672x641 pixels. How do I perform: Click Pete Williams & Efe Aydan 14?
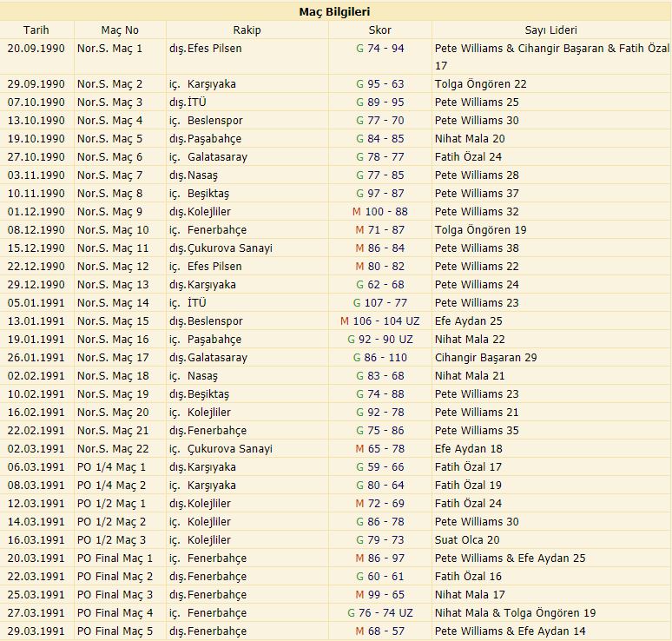tap(510, 631)
